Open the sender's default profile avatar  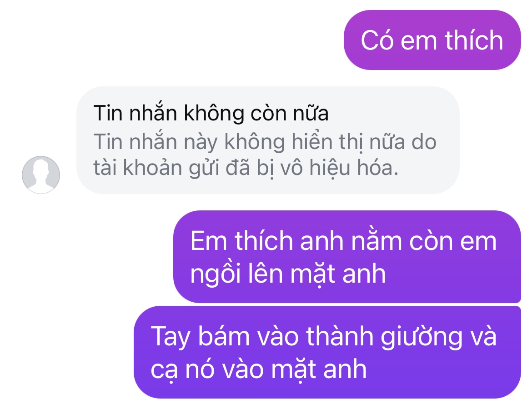pos(41,175)
